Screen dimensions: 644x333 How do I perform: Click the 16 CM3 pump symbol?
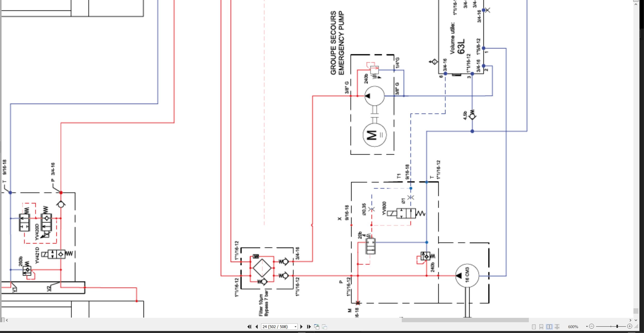[467, 276]
